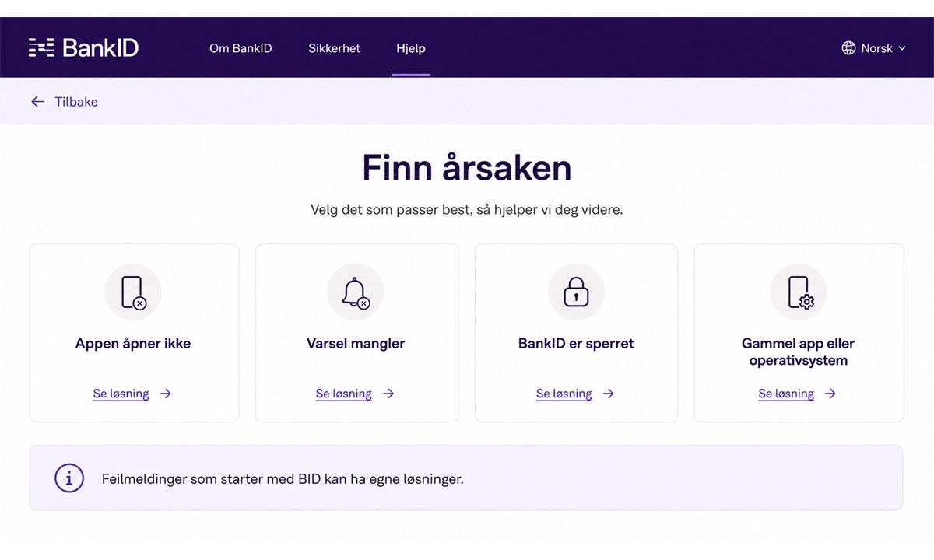Click arrow next to Se løsning for Varsel mangler

coord(388,394)
